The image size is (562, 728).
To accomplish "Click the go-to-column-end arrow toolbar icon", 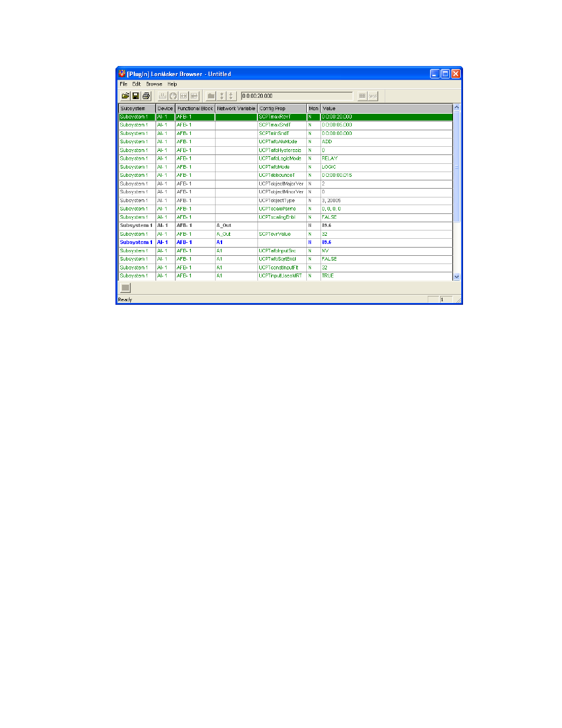I will tap(194, 96).
